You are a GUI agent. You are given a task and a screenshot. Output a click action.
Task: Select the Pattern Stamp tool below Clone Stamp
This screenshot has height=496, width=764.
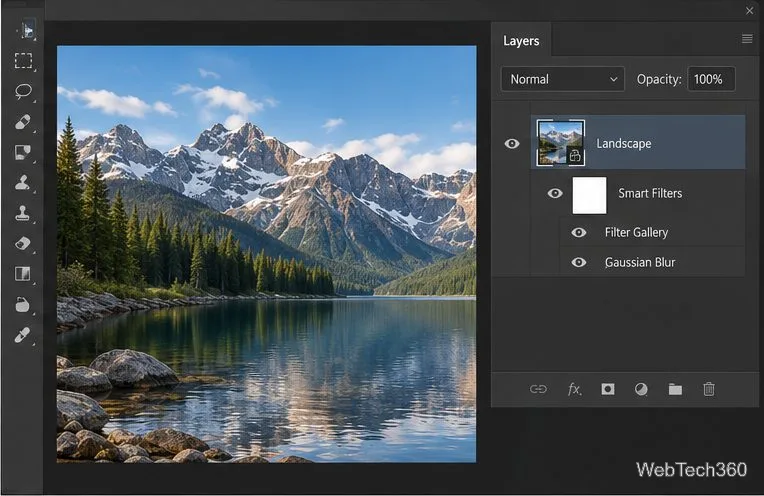click(22, 213)
